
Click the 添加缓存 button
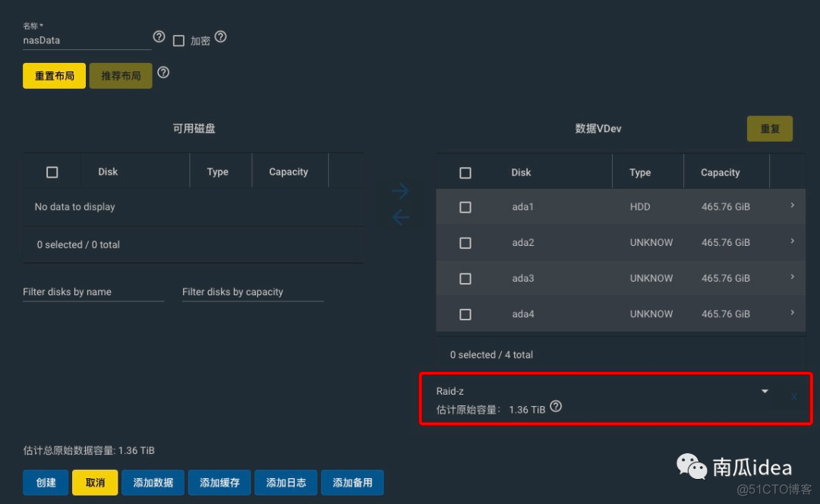(x=219, y=483)
